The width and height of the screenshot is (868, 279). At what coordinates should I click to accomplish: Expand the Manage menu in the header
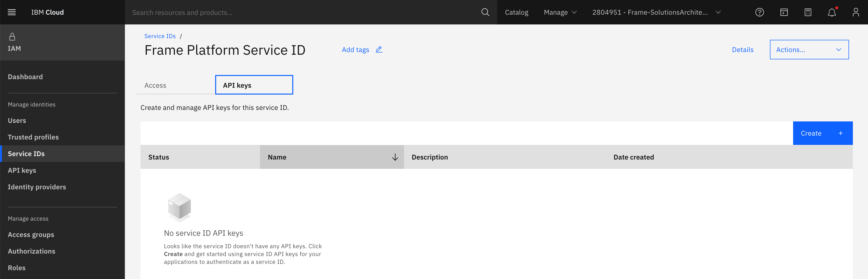(x=559, y=12)
